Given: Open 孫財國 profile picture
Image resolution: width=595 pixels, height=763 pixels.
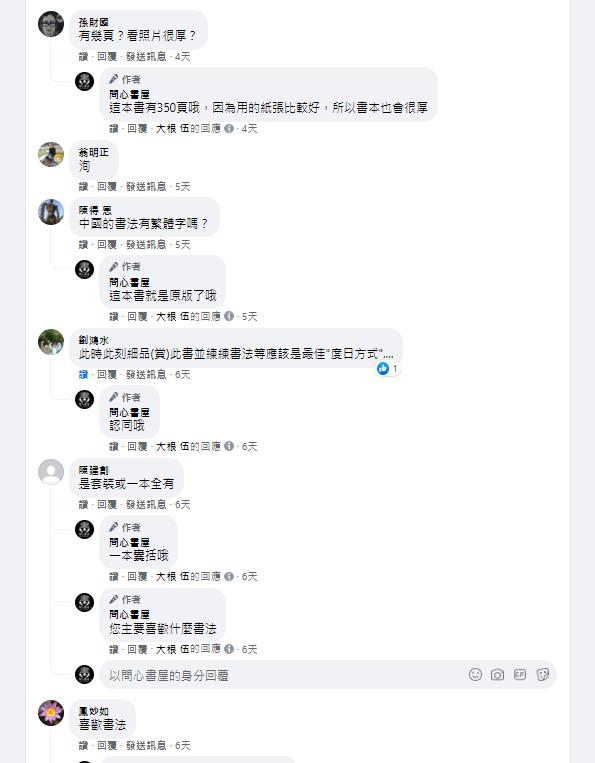Looking at the screenshot, I should [x=51, y=24].
